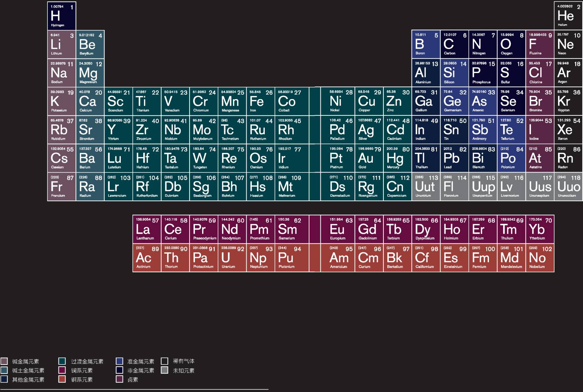The image size is (583, 392).
Task: Select the Ununtrium (Uut) tile
Action: point(426,187)
